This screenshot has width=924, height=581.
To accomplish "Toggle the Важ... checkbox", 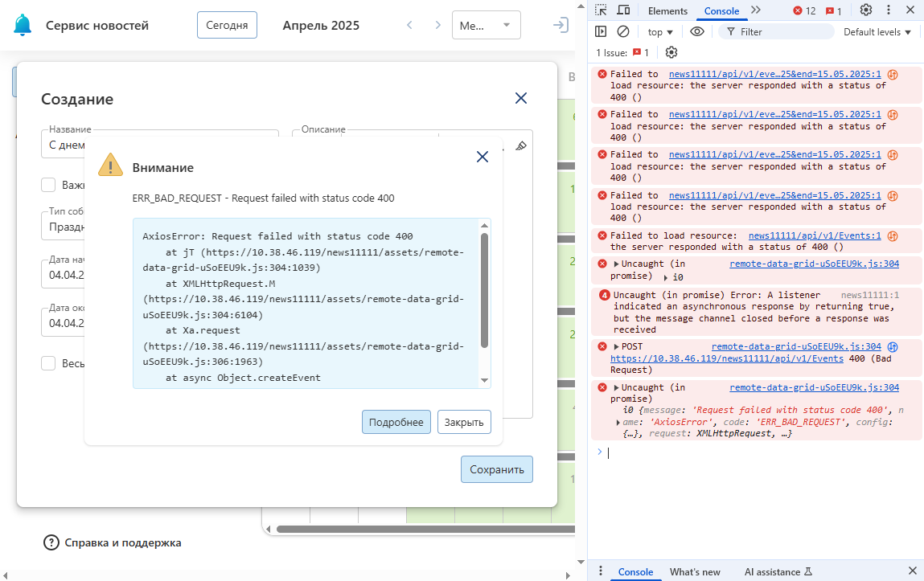I will tap(48, 185).
